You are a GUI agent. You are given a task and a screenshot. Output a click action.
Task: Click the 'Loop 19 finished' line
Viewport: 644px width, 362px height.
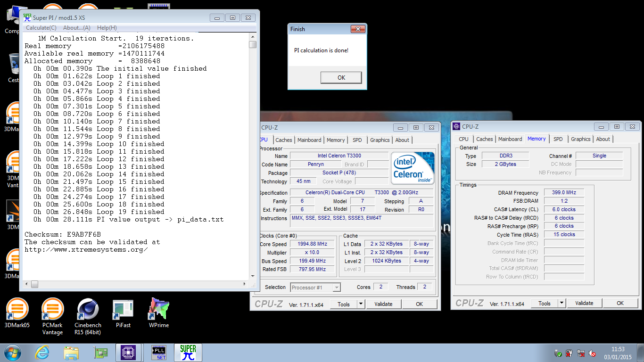coord(99,212)
